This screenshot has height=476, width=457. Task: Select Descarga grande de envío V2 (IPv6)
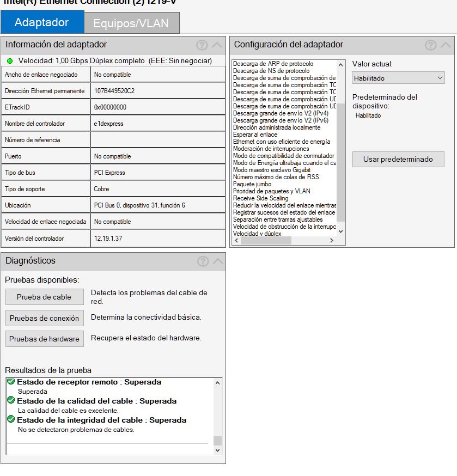pos(281,120)
